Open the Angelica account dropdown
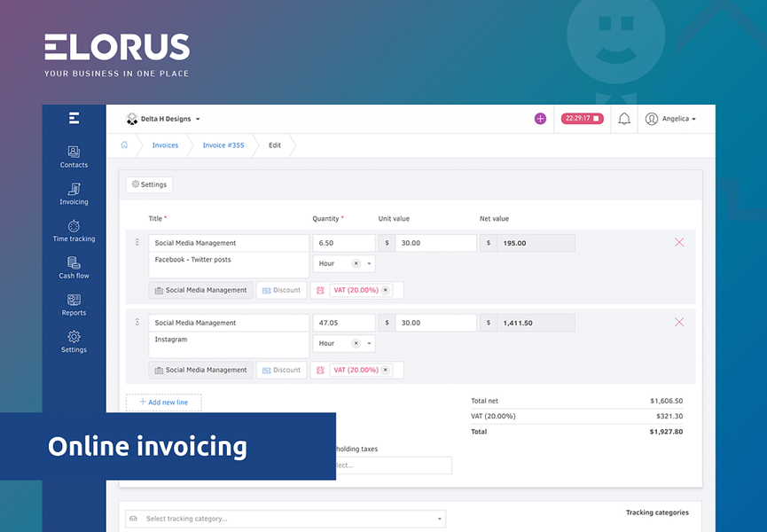The image size is (767, 532). pos(675,118)
